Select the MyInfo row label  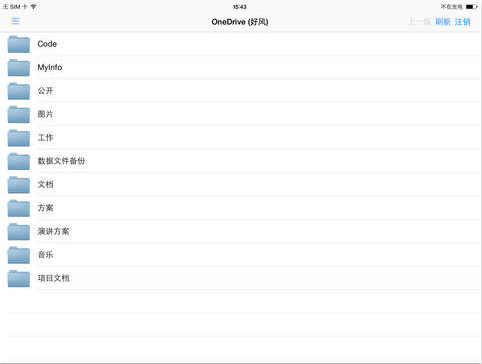click(x=50, y=67)
